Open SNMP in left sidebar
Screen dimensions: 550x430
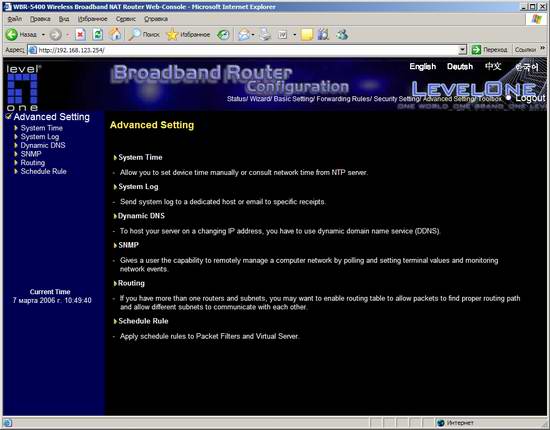(x=31, y=154)
